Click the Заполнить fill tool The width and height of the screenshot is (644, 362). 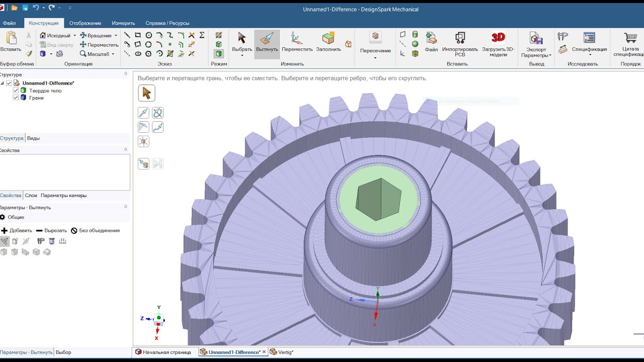(329, 42)
